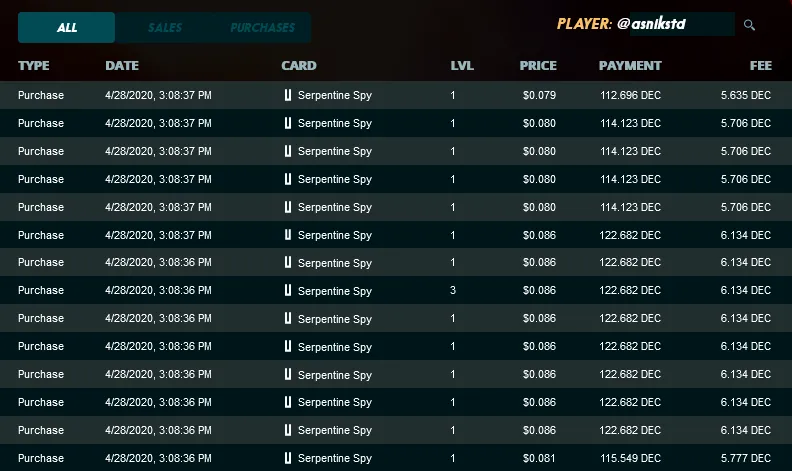This screenshot has height=471, width=792.
Task: Select the ALL transactions tab
Action: tap(66, 27)
